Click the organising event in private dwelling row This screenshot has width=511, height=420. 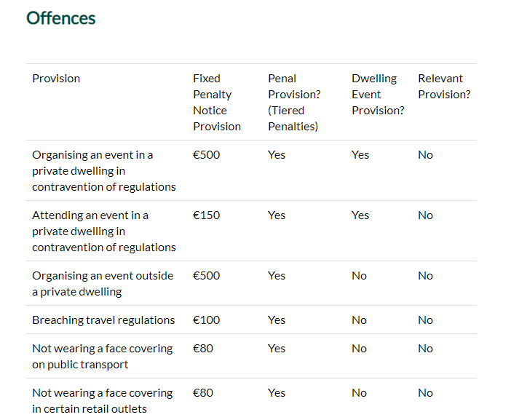click(x=104, y=170)
